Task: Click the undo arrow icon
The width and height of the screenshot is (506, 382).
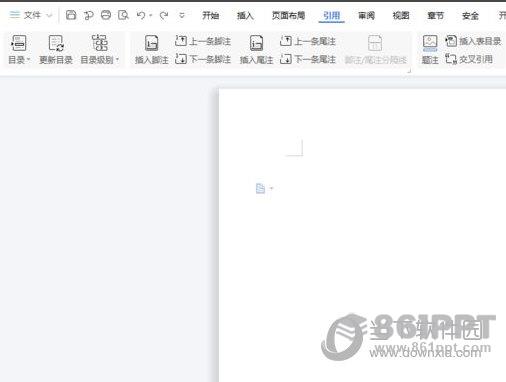Action: click(x=141, y=15)
